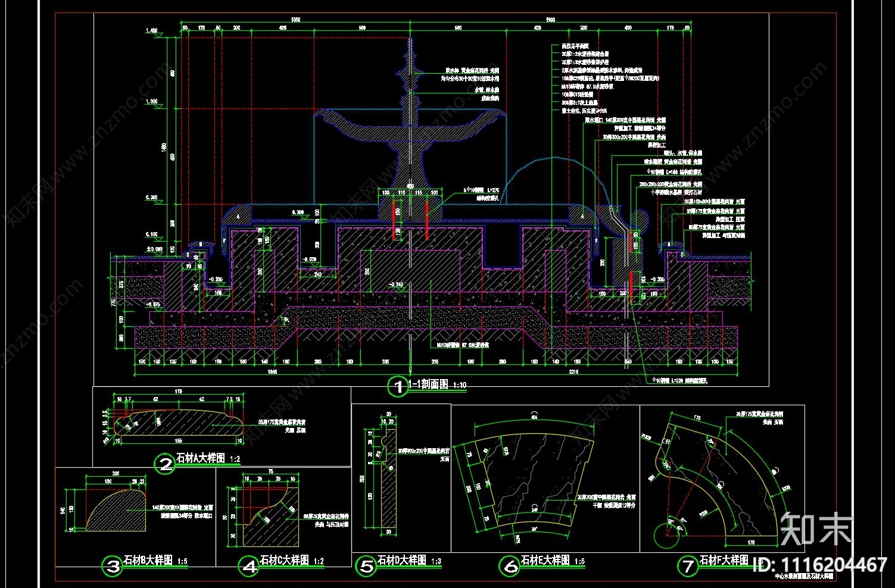The width and height of the screenshot is (895, 588).
Task: Click the 1:2 scale label of 石材A大样图
Action: pos(235,459)
